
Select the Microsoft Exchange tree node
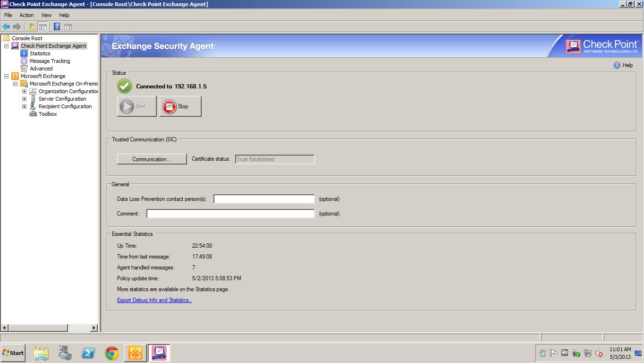(43, 76)
